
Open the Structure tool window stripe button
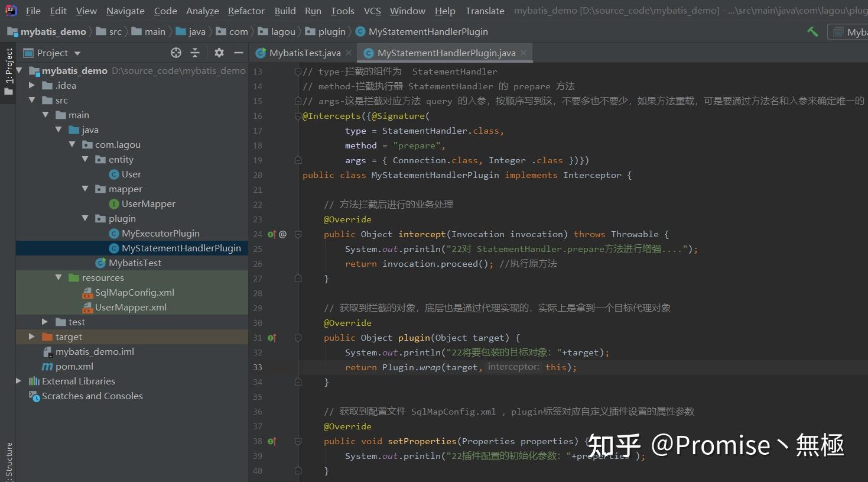click(8, 462)
